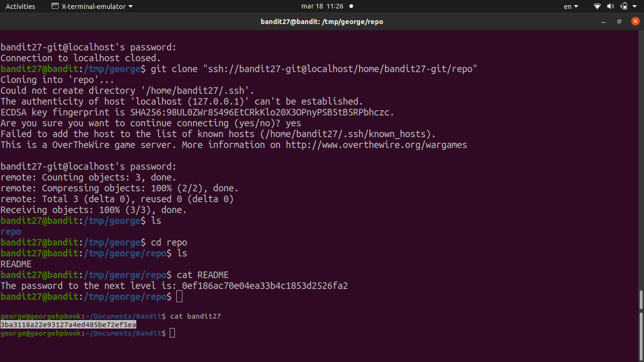The image size is (644, 362).
Task: Open the 'en' keyboard layout dropdown
Action: pos(571,7)
